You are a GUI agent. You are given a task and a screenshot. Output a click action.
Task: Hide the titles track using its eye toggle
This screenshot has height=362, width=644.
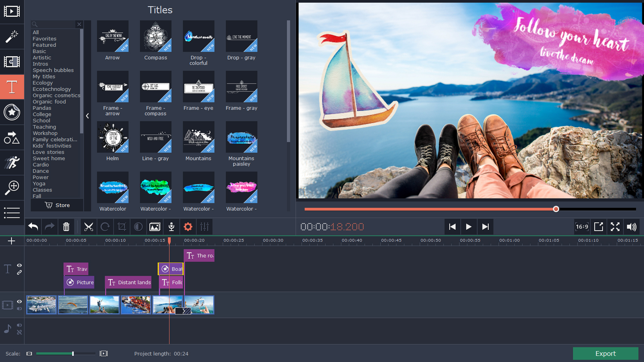pyautogui.click(x=19, y=264)
